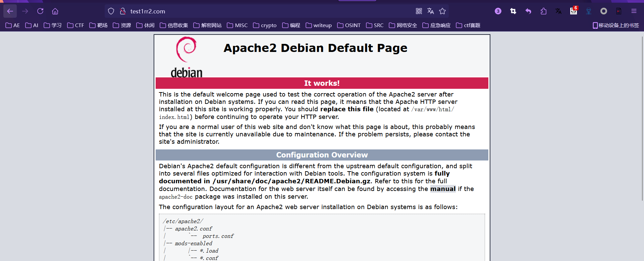The width and height of the screenshot is (644, 261).
Task: Click the /etc/apache2/ line in config tree
Action: (183, 221)
